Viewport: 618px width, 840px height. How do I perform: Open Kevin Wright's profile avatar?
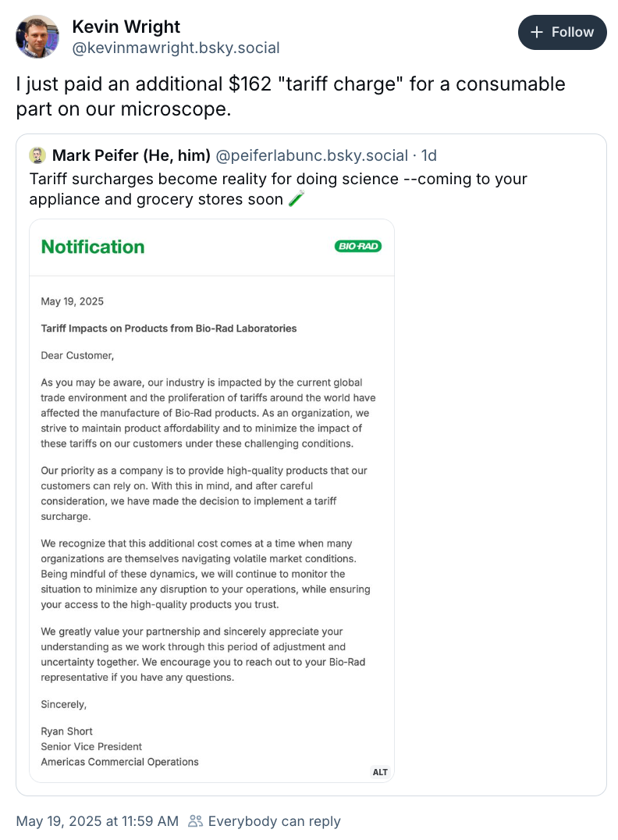click(x=37, y=36)
